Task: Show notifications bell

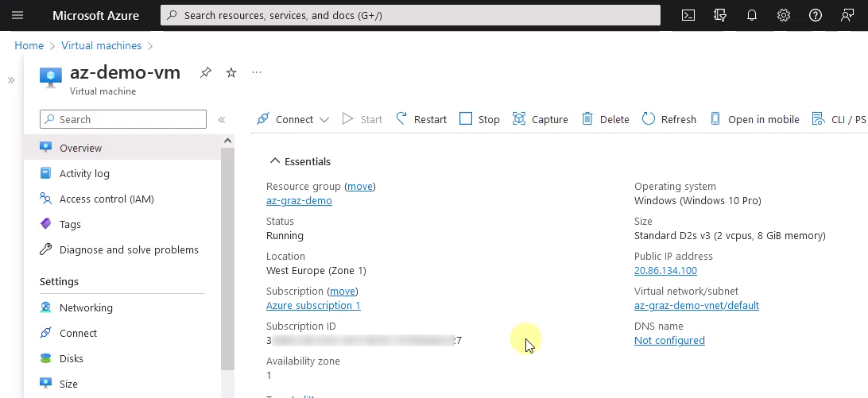Action: point(752,16)
